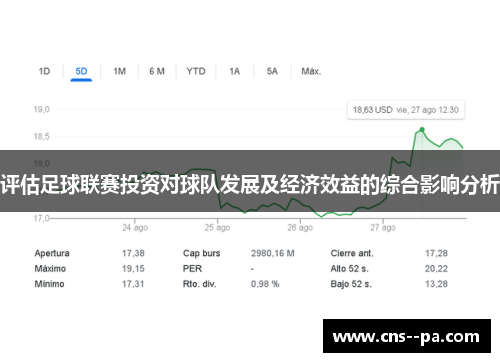
Task: Click the Máximo value 19,15
Action: [133, 269]
